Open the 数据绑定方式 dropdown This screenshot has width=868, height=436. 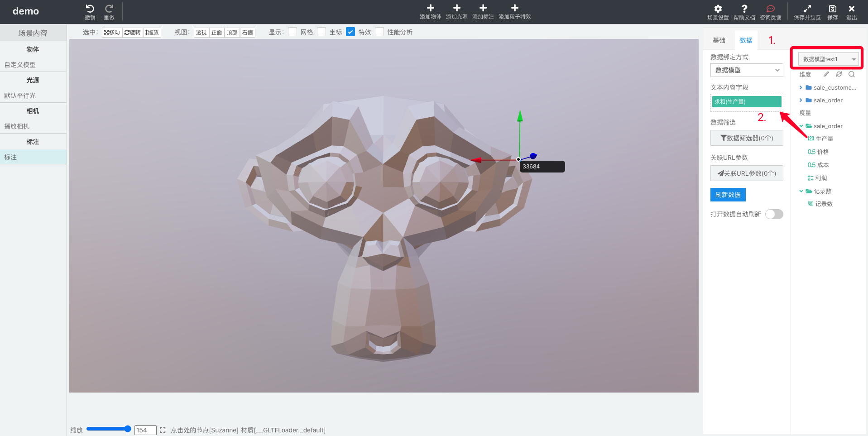click(747, 70)
